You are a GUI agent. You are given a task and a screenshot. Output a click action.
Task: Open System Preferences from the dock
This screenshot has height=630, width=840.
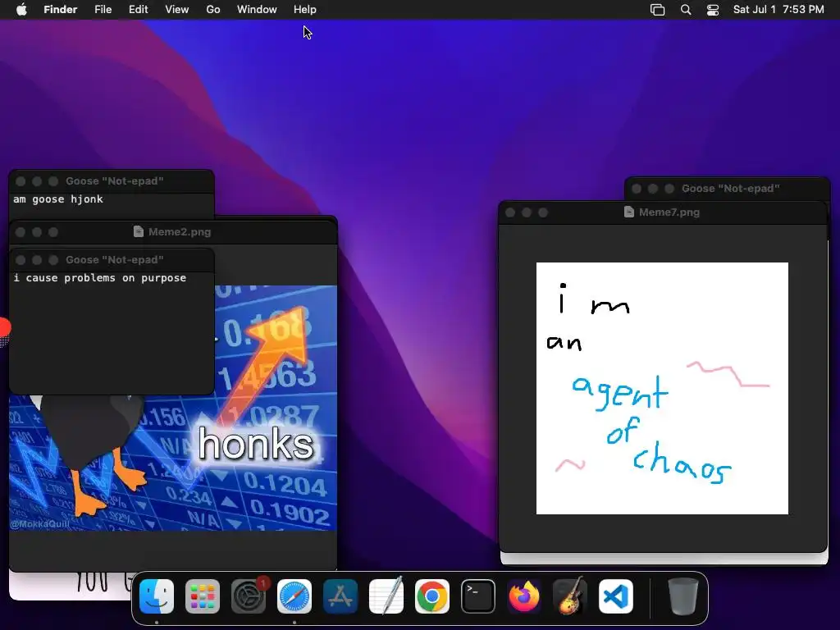pos(249,596)
